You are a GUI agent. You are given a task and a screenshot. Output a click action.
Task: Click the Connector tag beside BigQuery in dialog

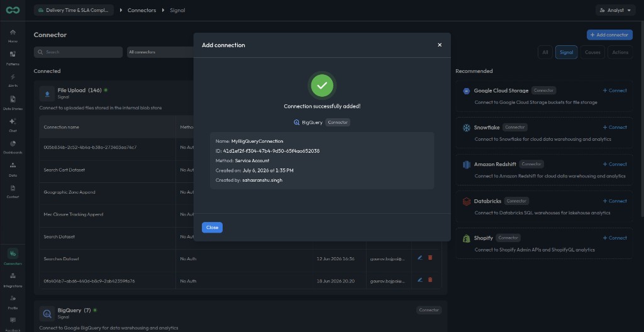click(x=338, y=123)
